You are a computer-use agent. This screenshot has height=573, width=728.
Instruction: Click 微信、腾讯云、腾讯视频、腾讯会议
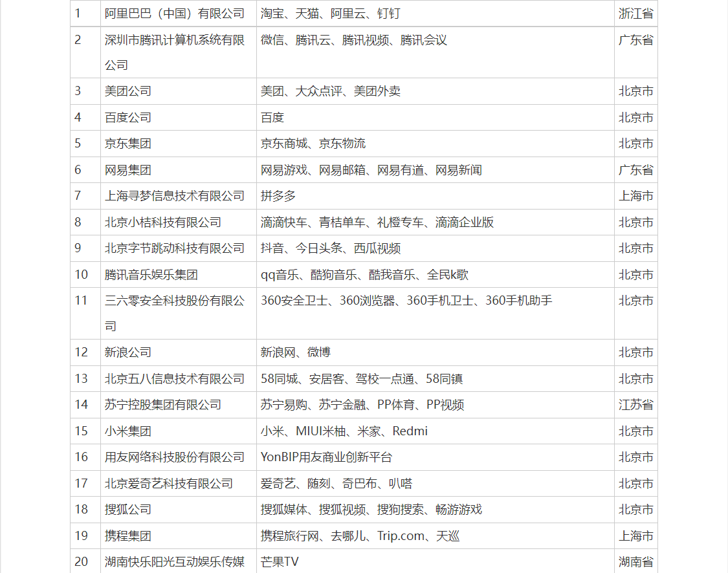[354, 40]
